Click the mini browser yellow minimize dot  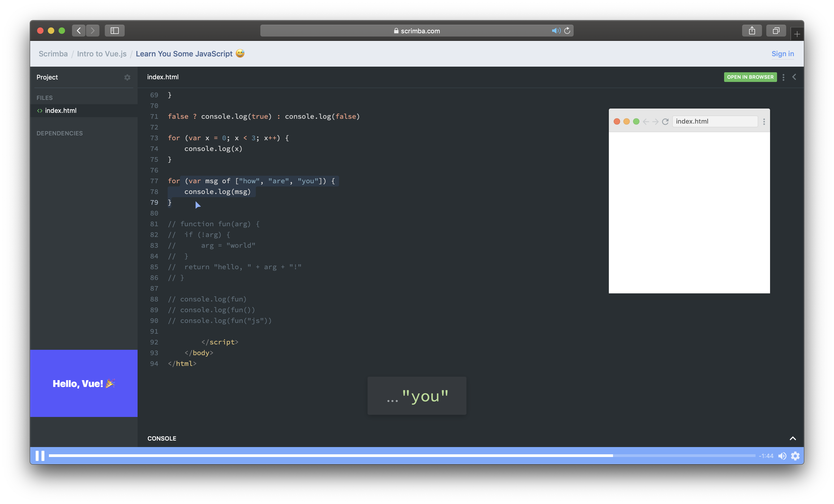point(627,121)
